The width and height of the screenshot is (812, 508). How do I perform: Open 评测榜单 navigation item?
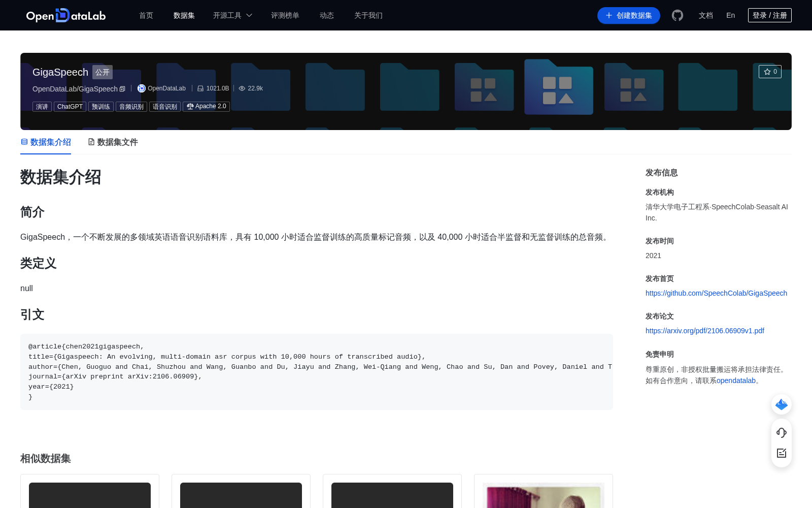coord(285,16)
